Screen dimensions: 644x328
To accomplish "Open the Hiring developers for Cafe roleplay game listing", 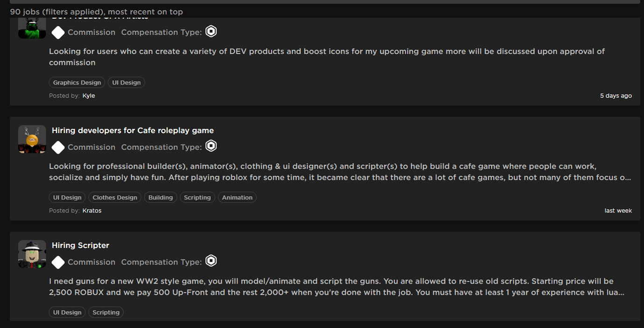I will coord(133,130).
